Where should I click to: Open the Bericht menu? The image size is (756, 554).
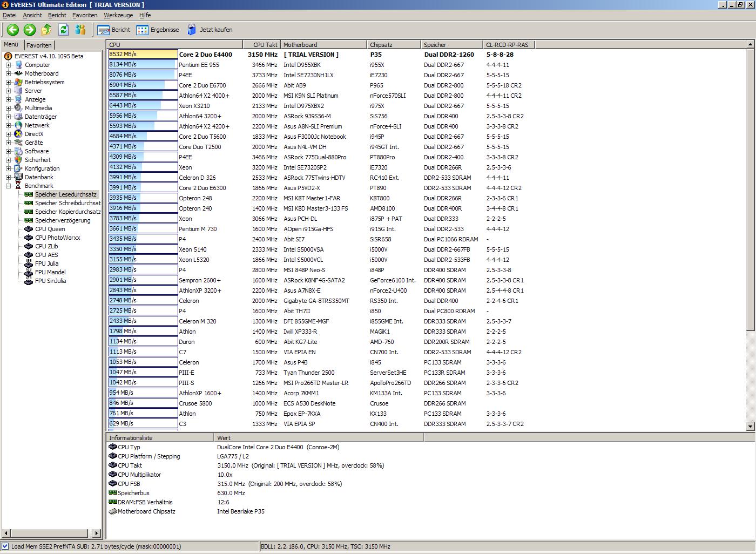[57, 15]
